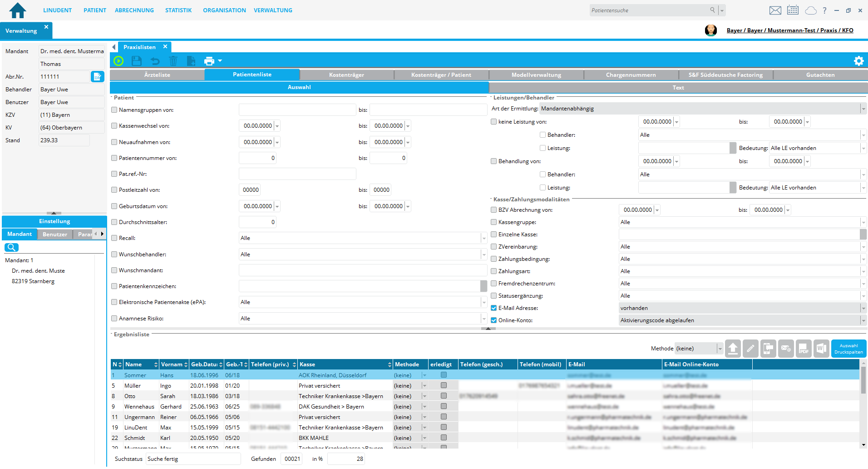Click the home icon in the top bar
The height and width of the screenshot is (469, 868).
(18, 10)
